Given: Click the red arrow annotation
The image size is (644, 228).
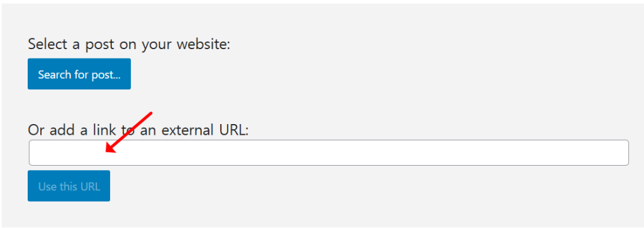Looking at the screenshot, I should tap(129, 132).
